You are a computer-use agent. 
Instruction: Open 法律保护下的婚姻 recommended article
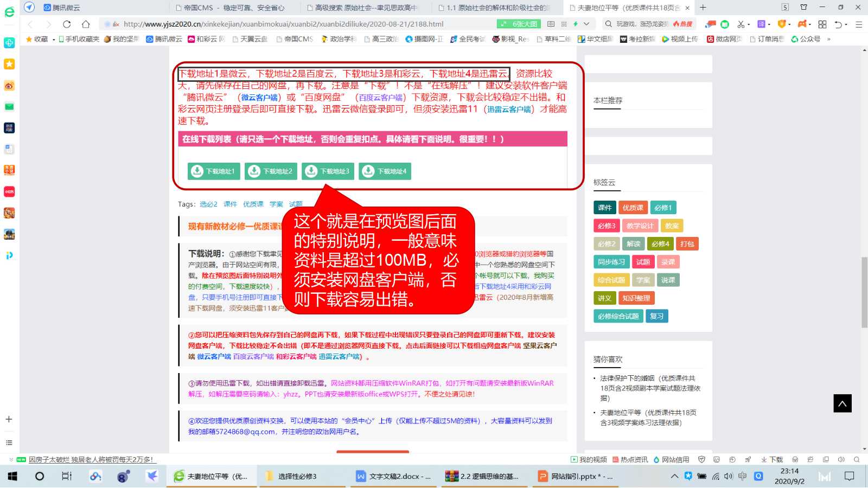coord(650,388)
